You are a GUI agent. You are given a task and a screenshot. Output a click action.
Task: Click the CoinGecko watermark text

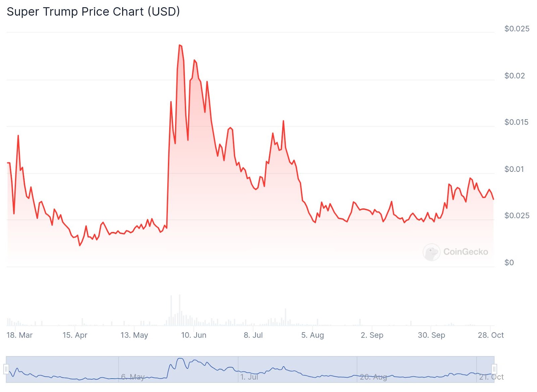point(466,252)
